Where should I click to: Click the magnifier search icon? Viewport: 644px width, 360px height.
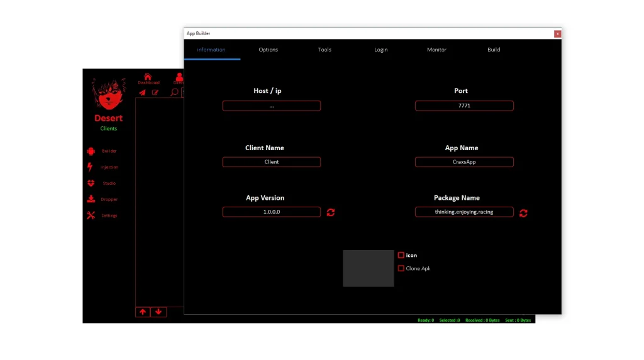pyautogui.click(x=174, y=92)
